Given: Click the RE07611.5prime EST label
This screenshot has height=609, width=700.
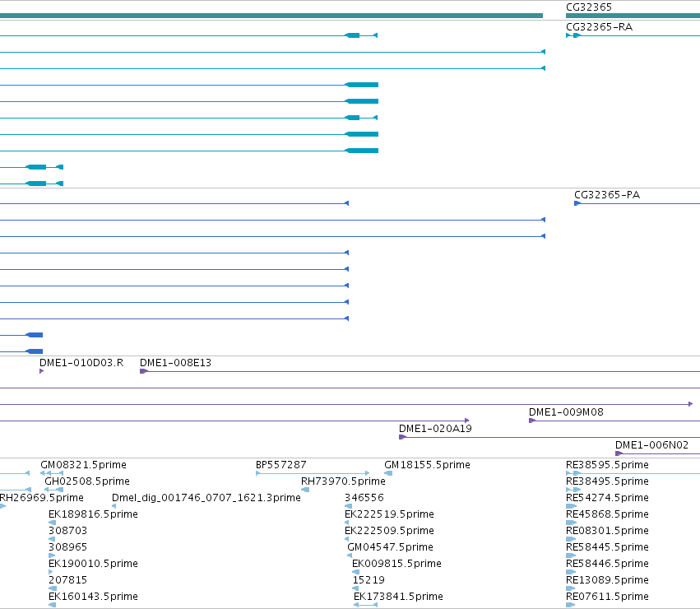Looking at the screenshot, I should pos(607,597).
